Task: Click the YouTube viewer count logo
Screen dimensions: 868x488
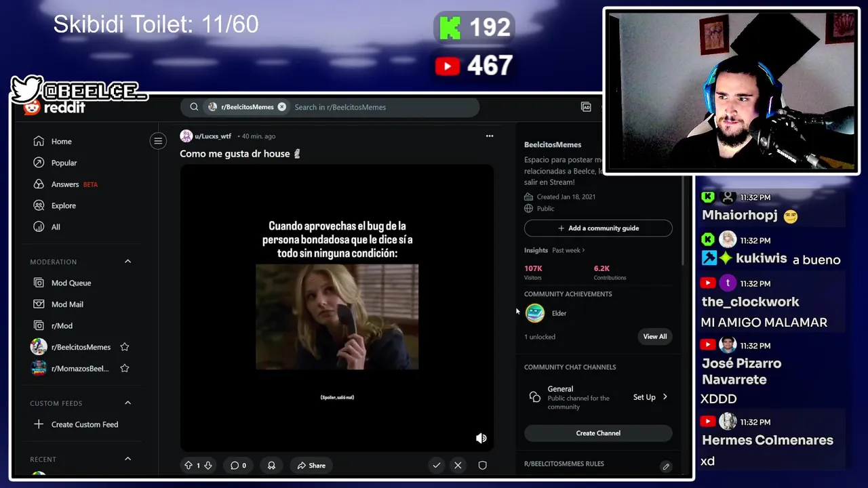Action: [x=448, y=66]
